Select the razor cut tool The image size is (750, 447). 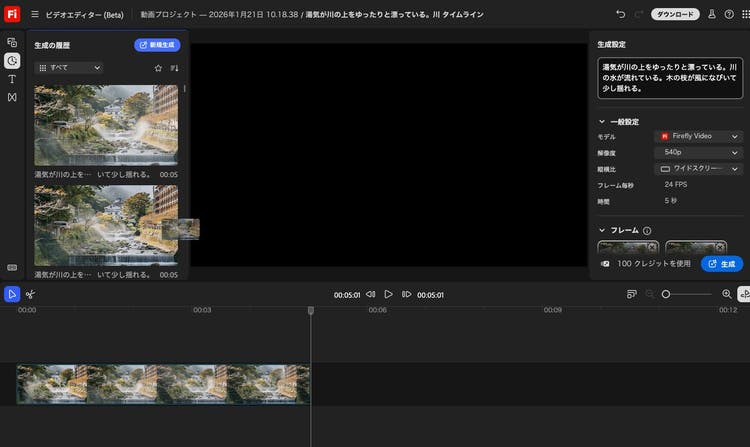click(x=30, y=294)
